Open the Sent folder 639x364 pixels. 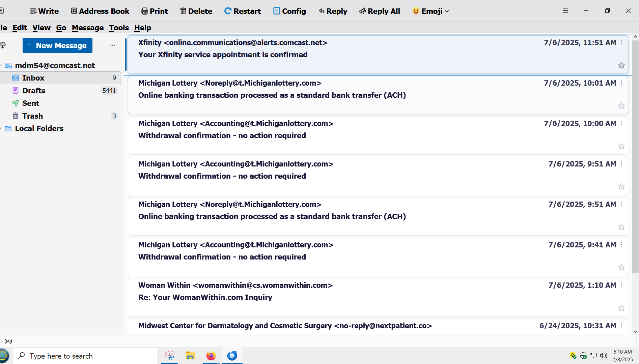(60, 103)
